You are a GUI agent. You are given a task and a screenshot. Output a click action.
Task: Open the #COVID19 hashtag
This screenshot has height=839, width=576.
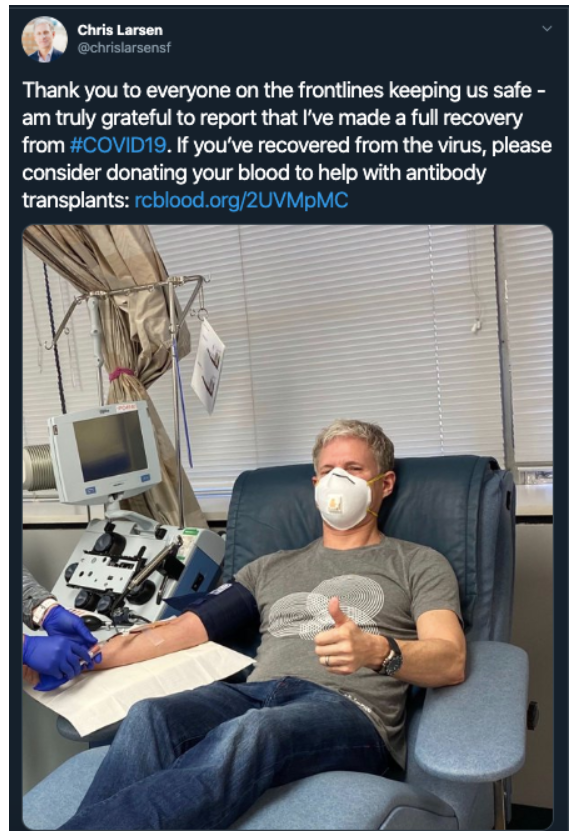[118, 146]
